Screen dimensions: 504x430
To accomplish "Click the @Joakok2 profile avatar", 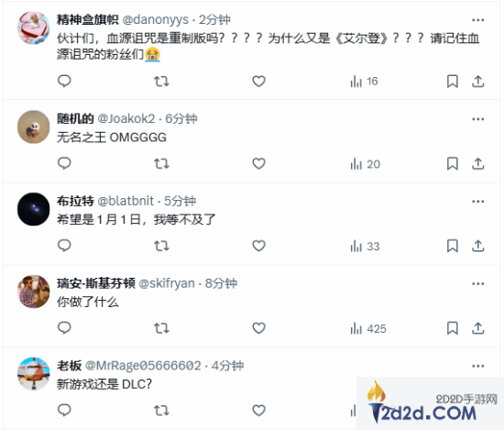I will (x=33, y=127).
